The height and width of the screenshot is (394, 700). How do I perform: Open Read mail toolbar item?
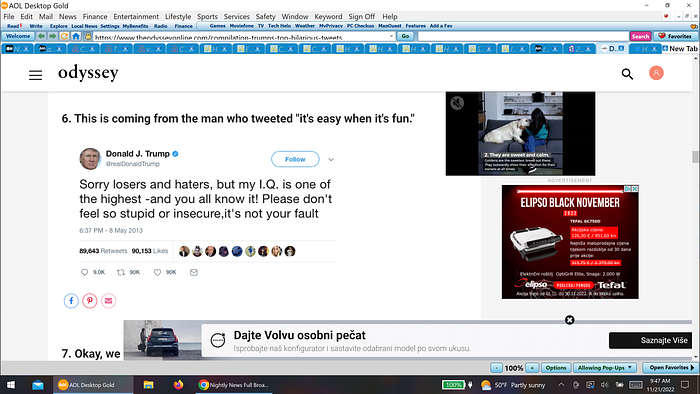(14, 26)
